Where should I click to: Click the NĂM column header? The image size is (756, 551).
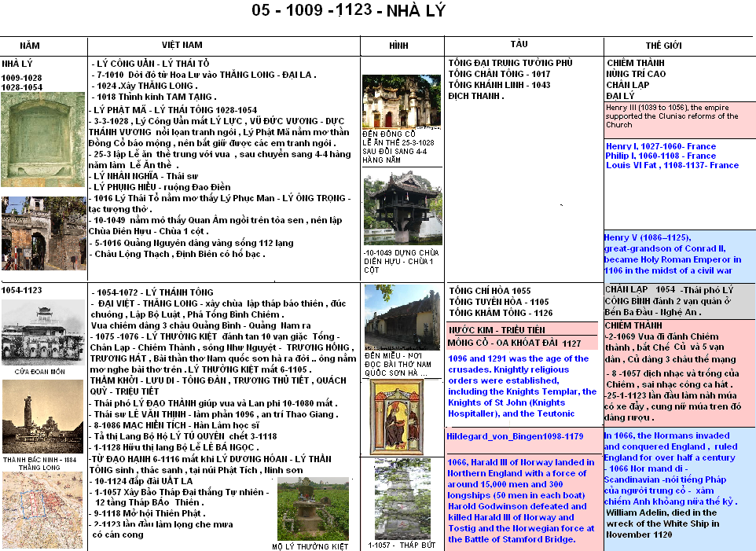tap(29, 46)
